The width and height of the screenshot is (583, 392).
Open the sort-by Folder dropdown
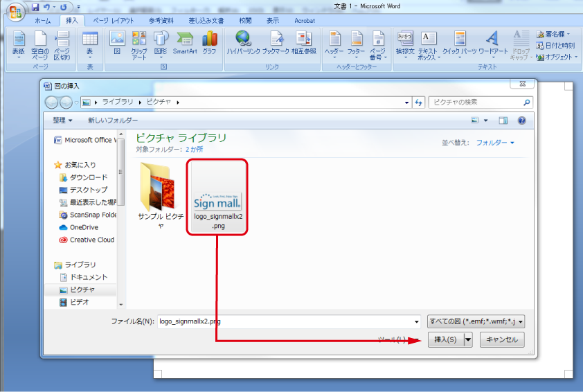494,143
